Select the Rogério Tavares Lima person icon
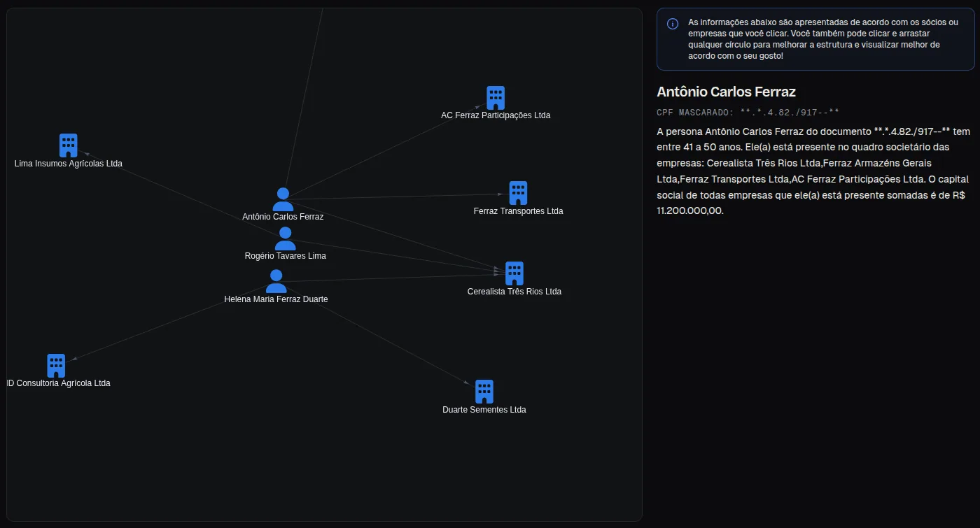 click(x=285, y=238)
